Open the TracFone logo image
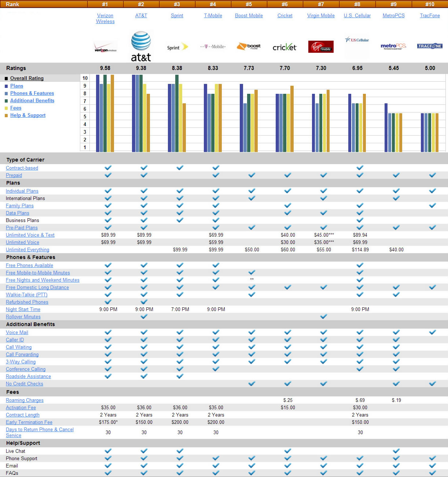The image size is (448, 477). (430, 46)
